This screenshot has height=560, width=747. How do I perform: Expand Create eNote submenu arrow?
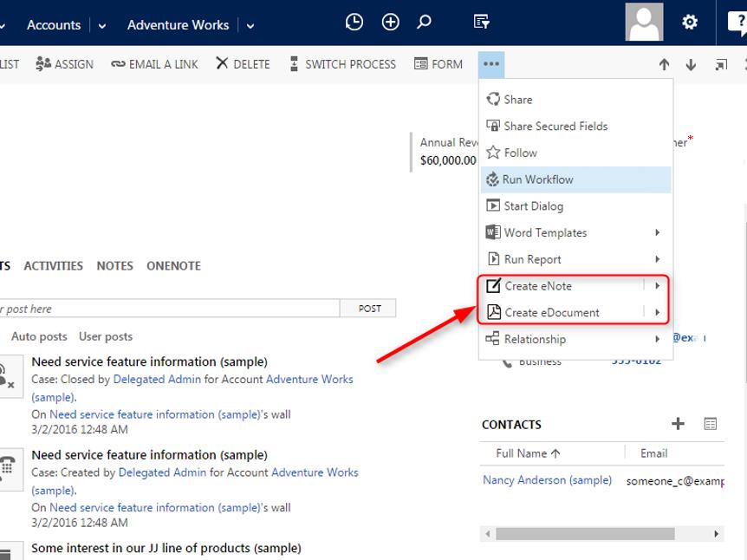(x=658, y=286)
